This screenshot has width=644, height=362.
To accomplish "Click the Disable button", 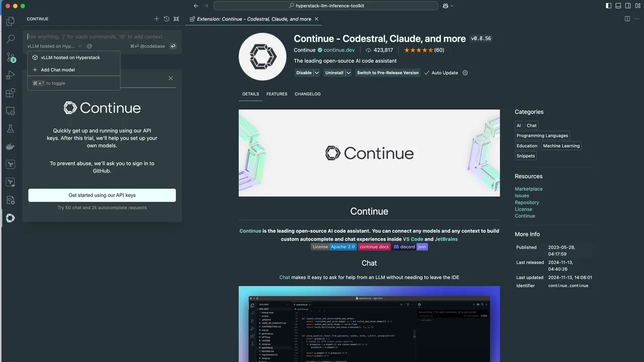I will click(304, 72).
